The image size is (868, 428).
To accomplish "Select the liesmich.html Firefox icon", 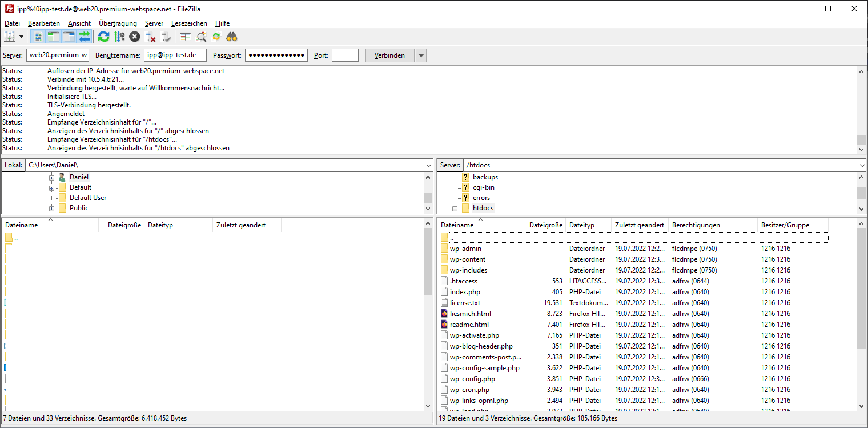I will point(445,314).
